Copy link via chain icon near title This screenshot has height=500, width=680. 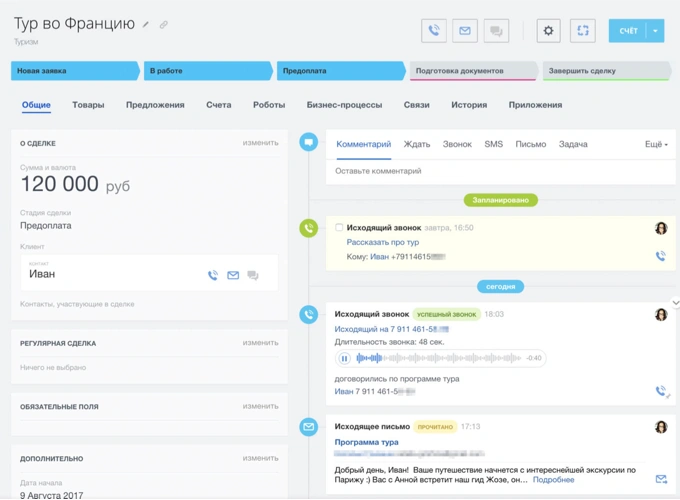pyautogui.click(x=163, y=25)
